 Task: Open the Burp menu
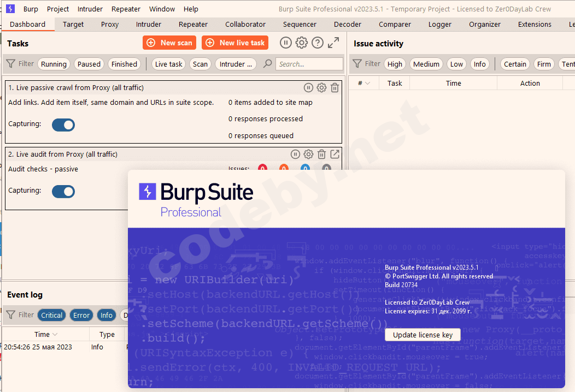(x=31, y=9)
